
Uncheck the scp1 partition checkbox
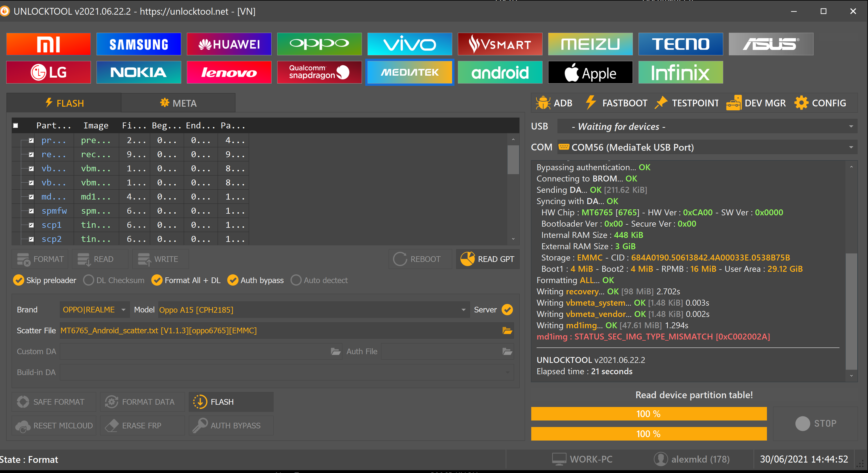tap(31, 225)
